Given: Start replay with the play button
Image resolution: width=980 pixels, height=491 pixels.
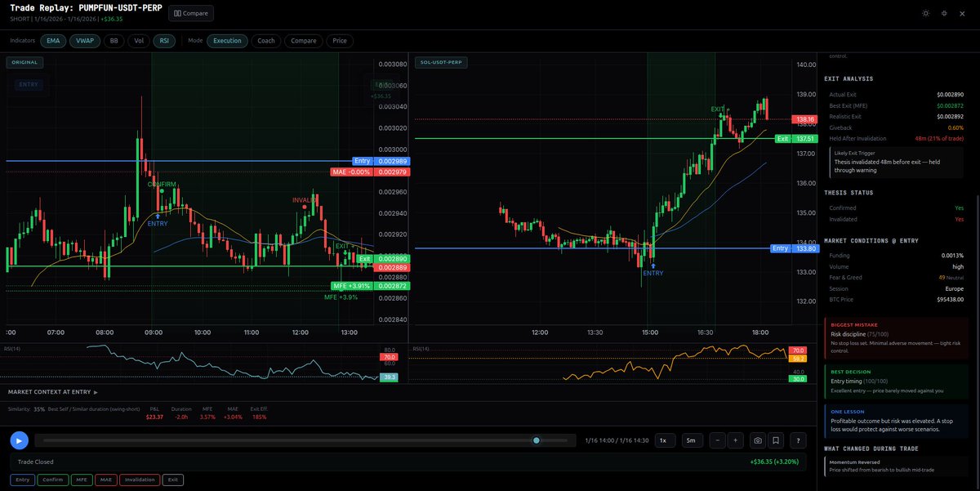Looking at the screenshot, I should point(20,440).
